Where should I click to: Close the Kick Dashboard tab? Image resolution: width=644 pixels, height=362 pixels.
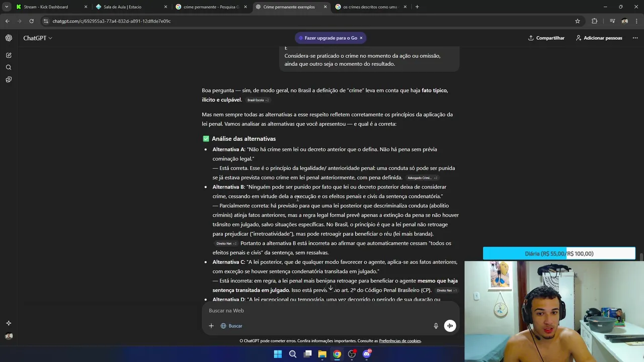tap(86, 7)
